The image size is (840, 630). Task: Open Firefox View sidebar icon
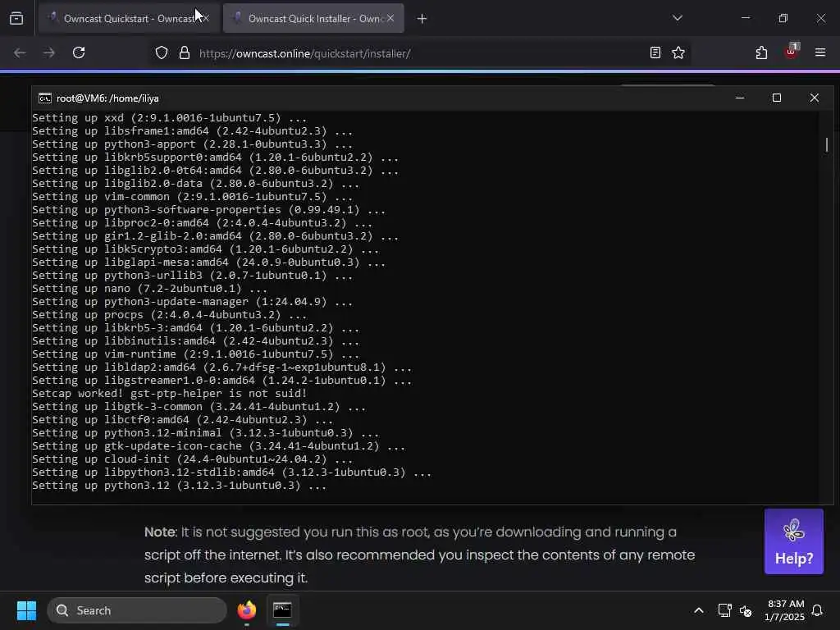(x=16, y=18)
